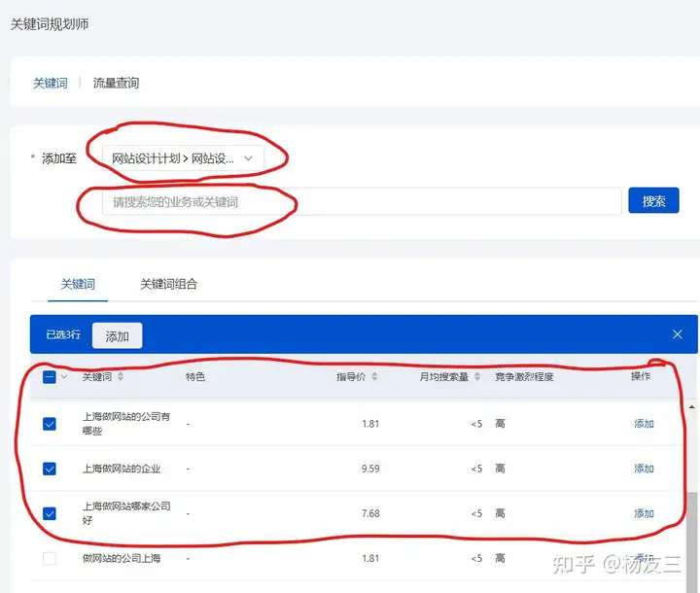
Task: Check the 做网站的公司上海 row checkbox
Action: 50,559
